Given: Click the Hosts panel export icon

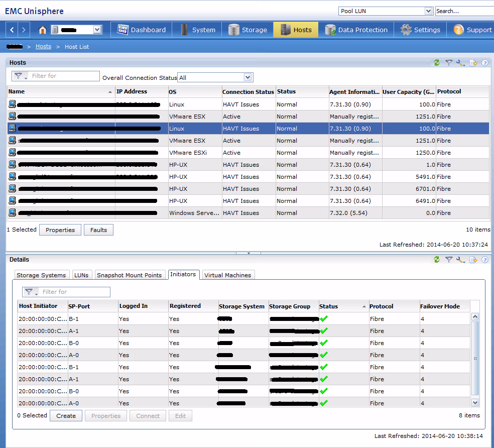Looking at the screenshot, I should pyautogui.click(x=473, y=63).
